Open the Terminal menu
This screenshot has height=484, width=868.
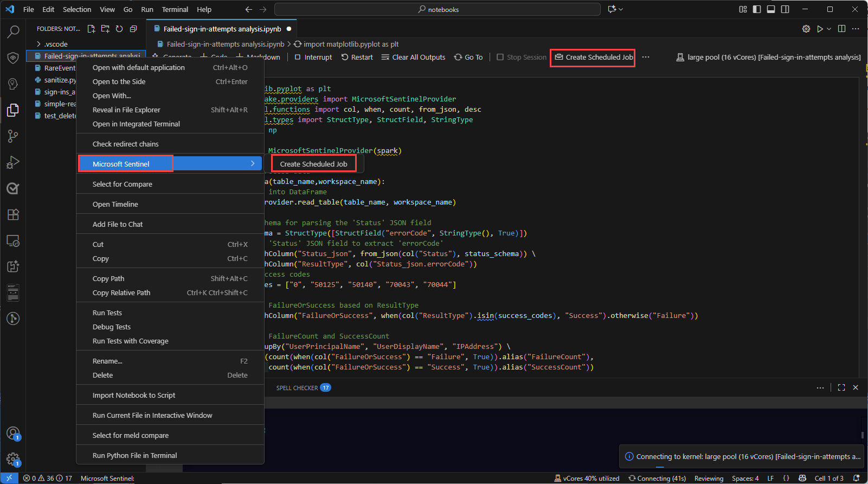pos(175,9)
